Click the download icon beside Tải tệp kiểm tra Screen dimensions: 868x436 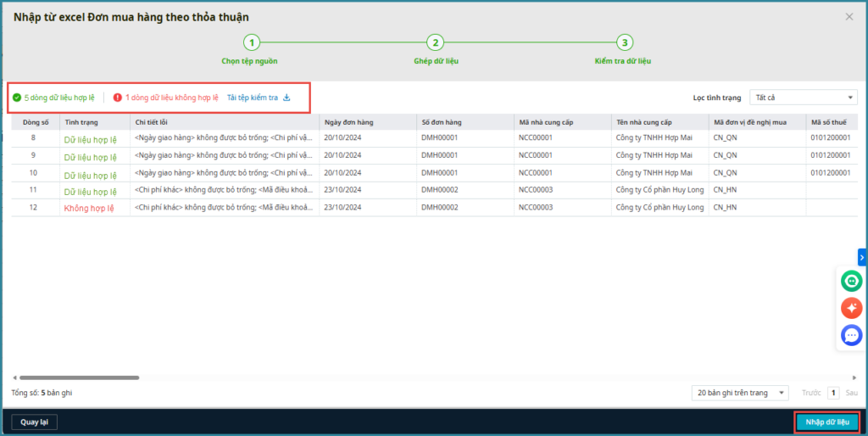pos(287,98)
